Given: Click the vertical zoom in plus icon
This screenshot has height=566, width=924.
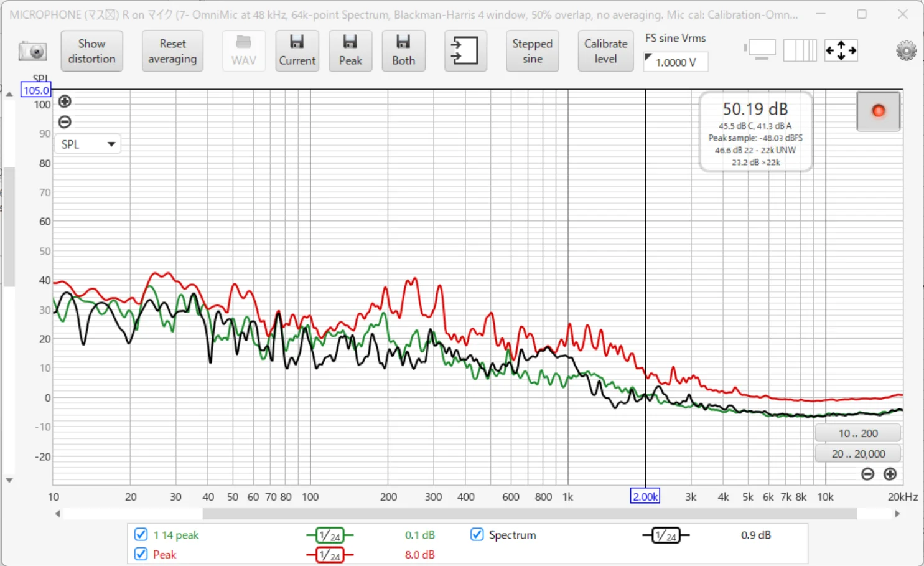Looking at the screenshot, I should coord(65,101).
